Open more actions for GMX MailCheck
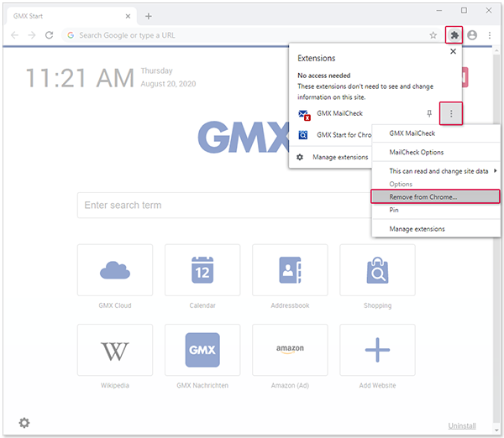504x438 pixels. [x=450, y=113]
